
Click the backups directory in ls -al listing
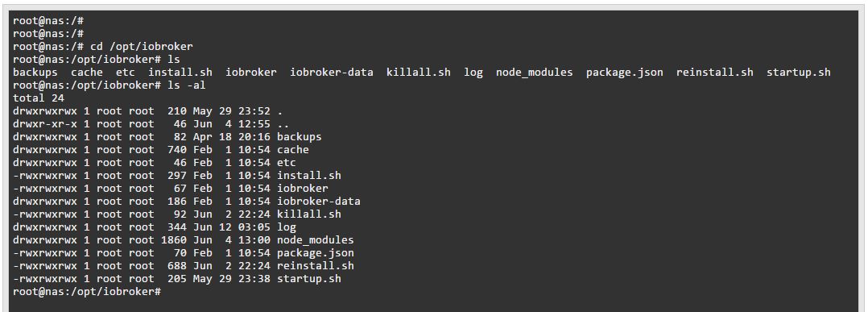(299, 136)
